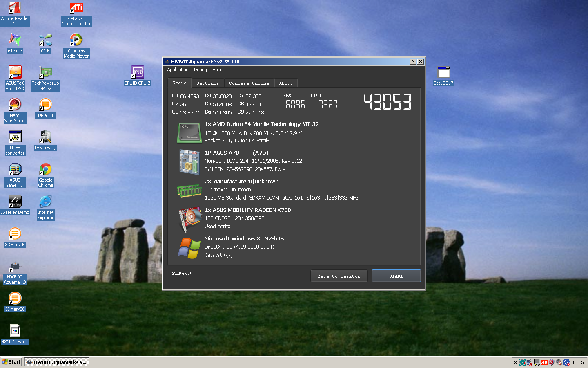Click the taskbar clock 12.15

578,362
